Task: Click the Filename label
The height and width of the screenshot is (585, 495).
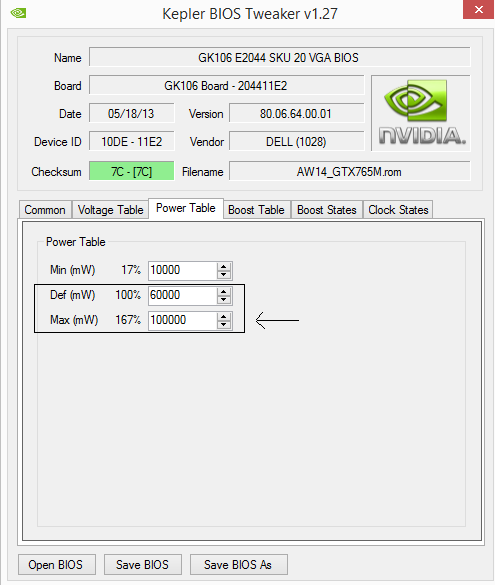Action: tap(203, 172)
